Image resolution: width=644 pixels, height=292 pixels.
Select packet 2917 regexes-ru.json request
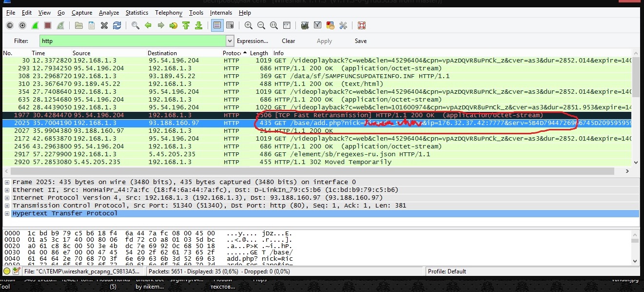click(317, 154)
